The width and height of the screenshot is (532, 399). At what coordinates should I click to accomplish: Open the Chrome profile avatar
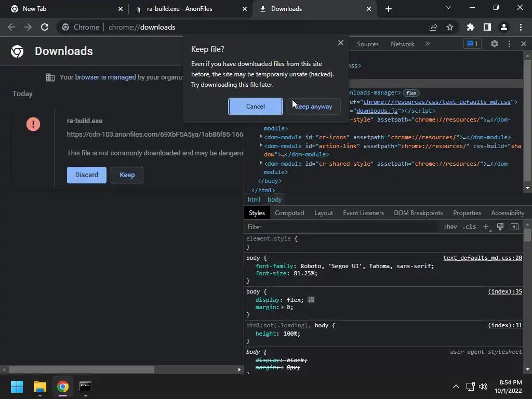pos(504,27)
